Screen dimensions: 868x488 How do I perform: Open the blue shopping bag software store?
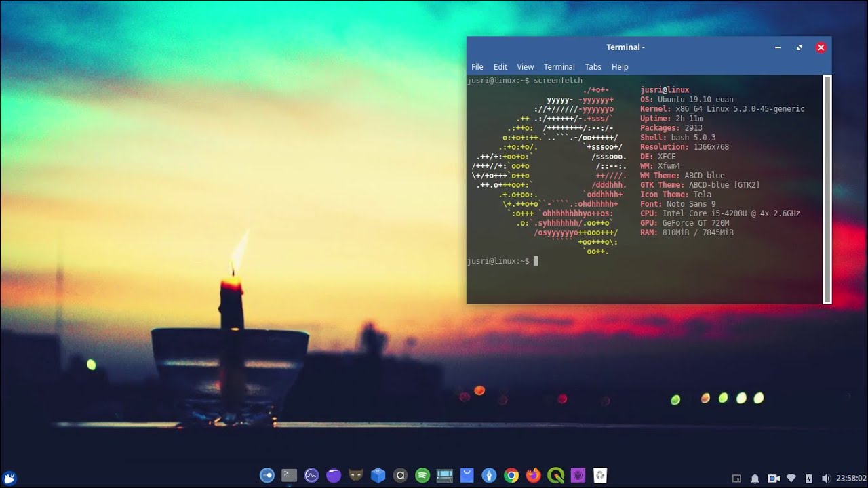click(467, 475)
